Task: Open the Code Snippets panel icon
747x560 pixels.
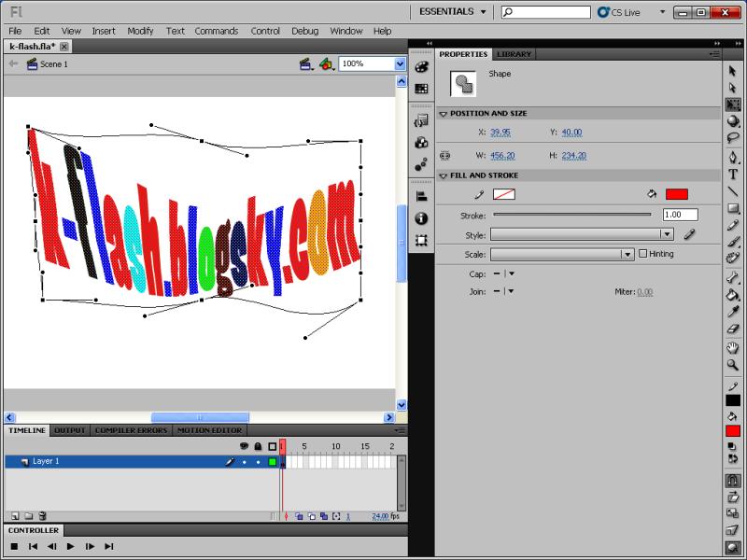Action: point(422,121)
